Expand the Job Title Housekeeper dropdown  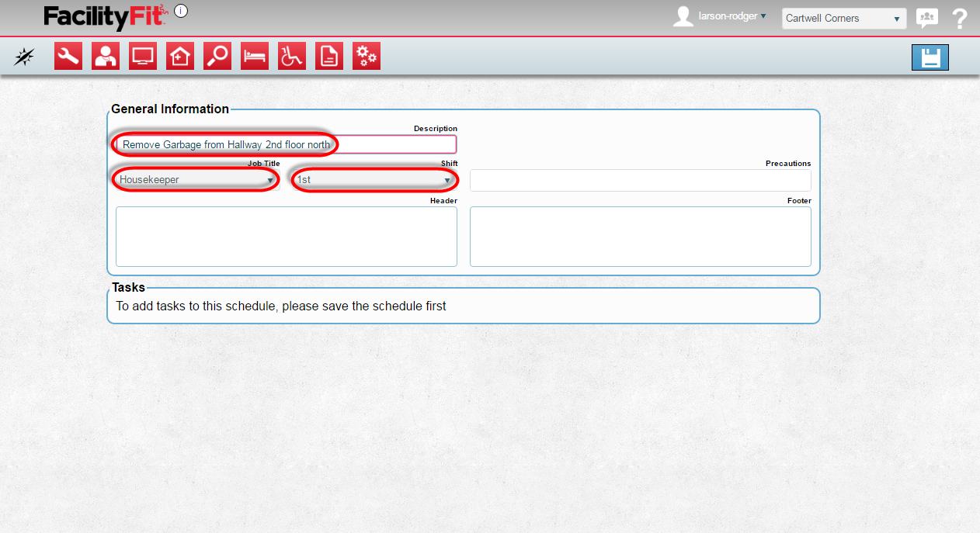(x=197, y=180)
